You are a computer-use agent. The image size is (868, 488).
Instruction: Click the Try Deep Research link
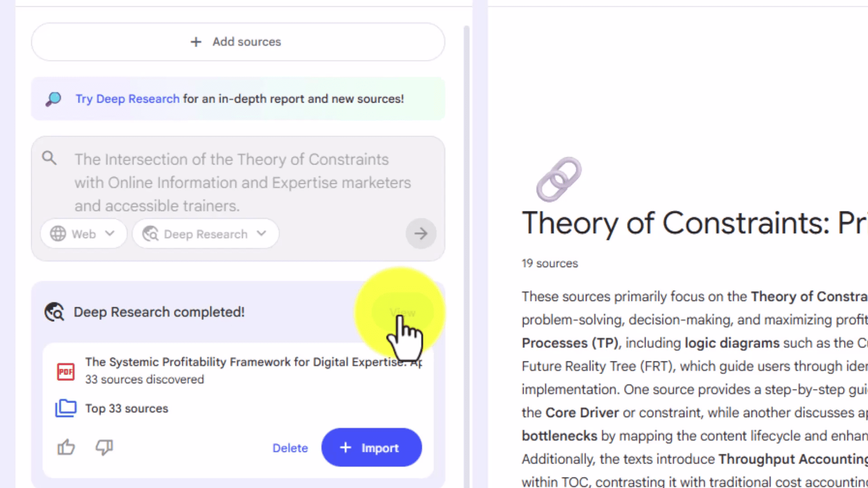tap(127, 99)
